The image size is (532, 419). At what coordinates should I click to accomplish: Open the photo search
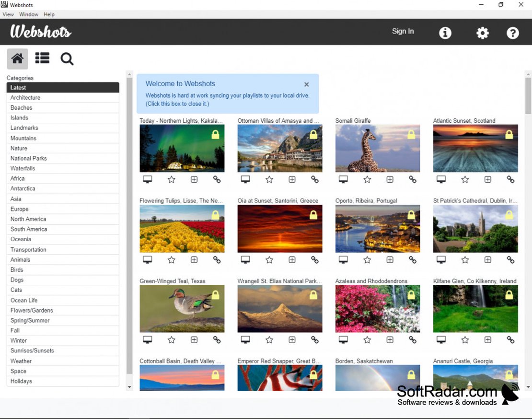pos(67,58)
